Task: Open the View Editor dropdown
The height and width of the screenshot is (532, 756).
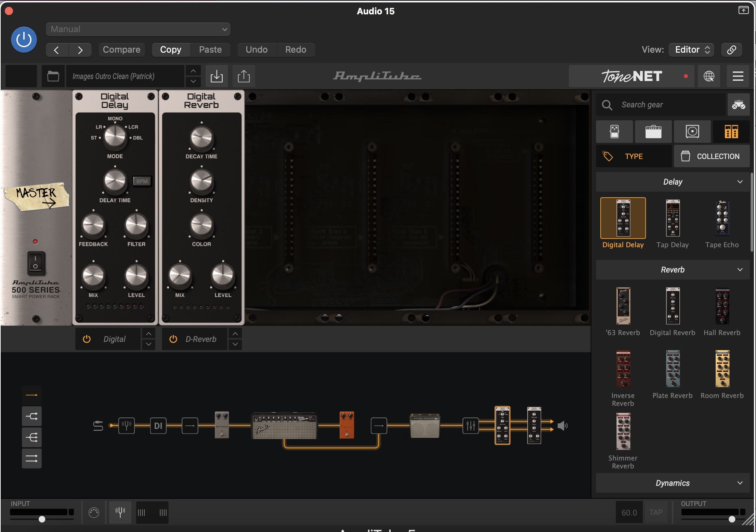Action: coord(692,50)
